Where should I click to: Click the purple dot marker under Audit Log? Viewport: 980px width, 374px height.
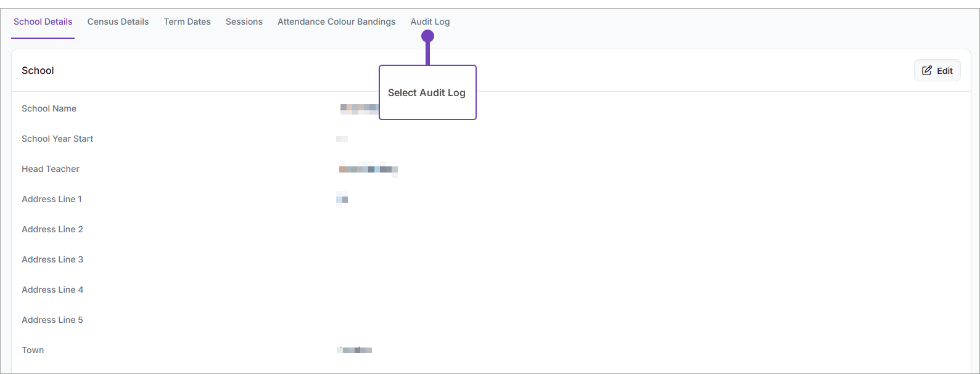(x=427, y=37)
